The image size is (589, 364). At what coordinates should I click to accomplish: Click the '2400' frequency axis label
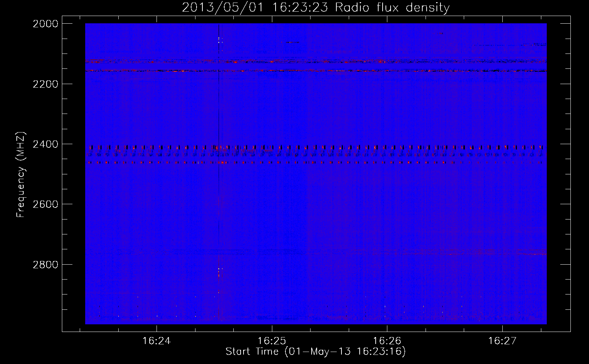tap(45, 144)
